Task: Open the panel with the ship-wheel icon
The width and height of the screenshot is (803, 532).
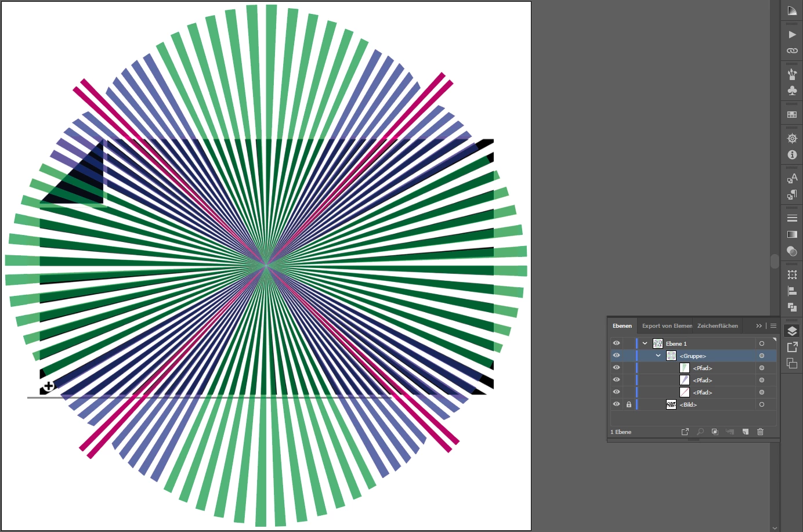Action: point(792,138)
